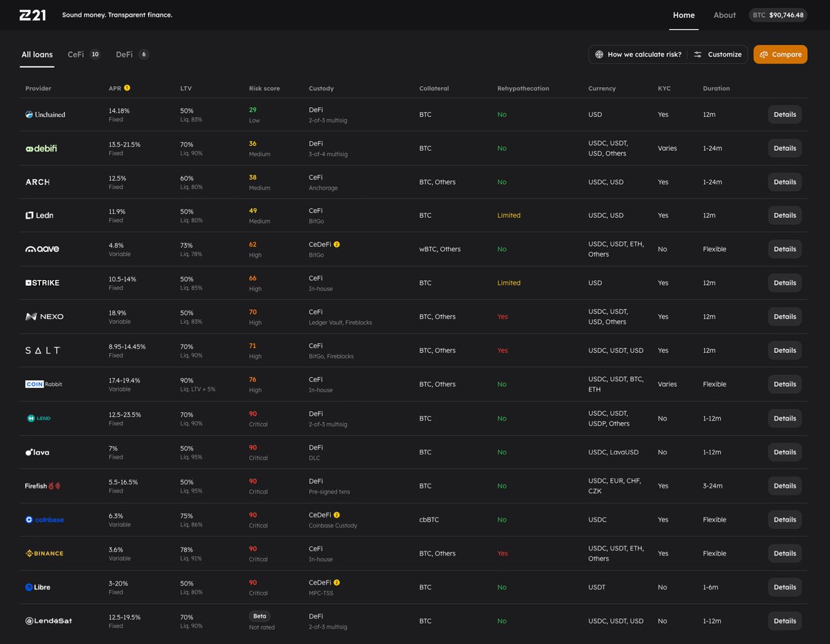This screenshot has width=830, height=644.
Task: Click the LTV column header
Action: [x=185, y=89]
